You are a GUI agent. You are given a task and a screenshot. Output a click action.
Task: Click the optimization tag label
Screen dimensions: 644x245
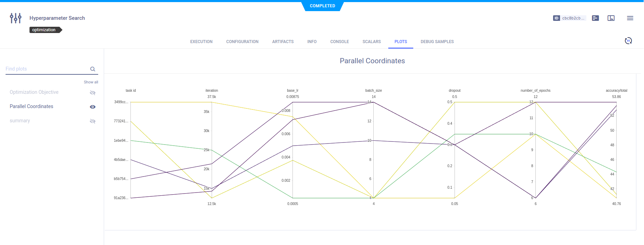coord(44,30)
